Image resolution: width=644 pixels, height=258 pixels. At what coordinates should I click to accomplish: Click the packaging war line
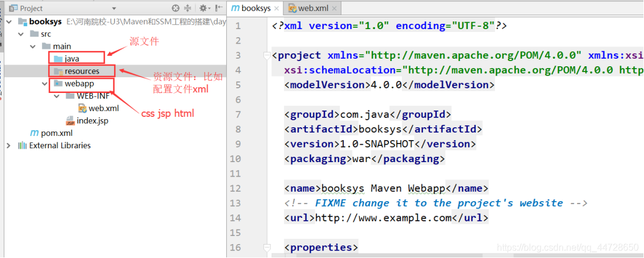365,159
